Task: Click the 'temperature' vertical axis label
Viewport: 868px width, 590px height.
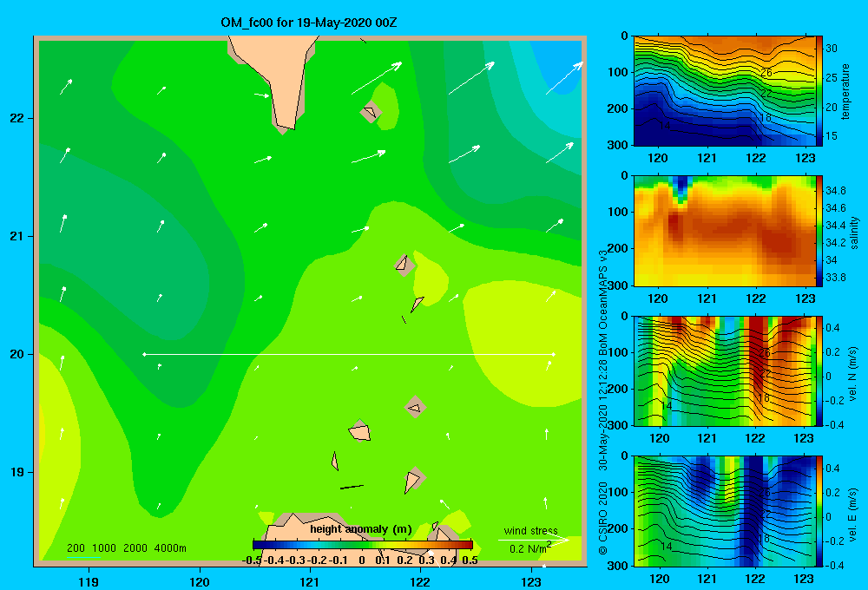Action: 845,91
